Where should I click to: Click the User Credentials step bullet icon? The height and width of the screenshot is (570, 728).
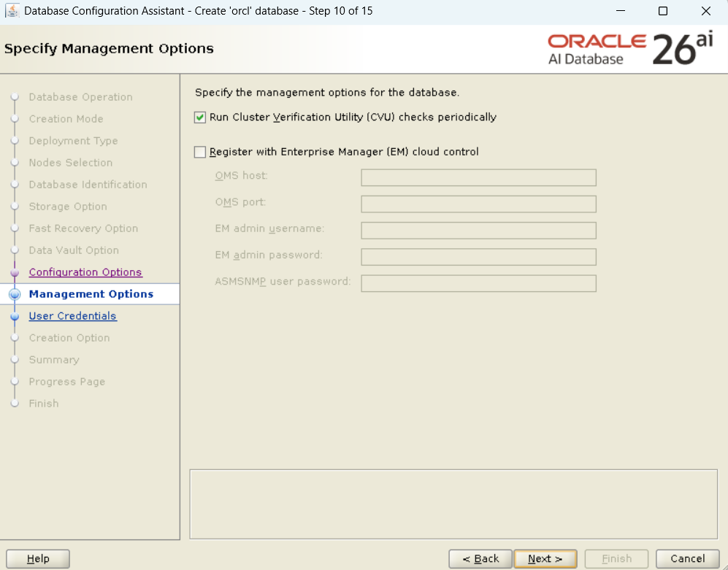[x=14, y=317]
